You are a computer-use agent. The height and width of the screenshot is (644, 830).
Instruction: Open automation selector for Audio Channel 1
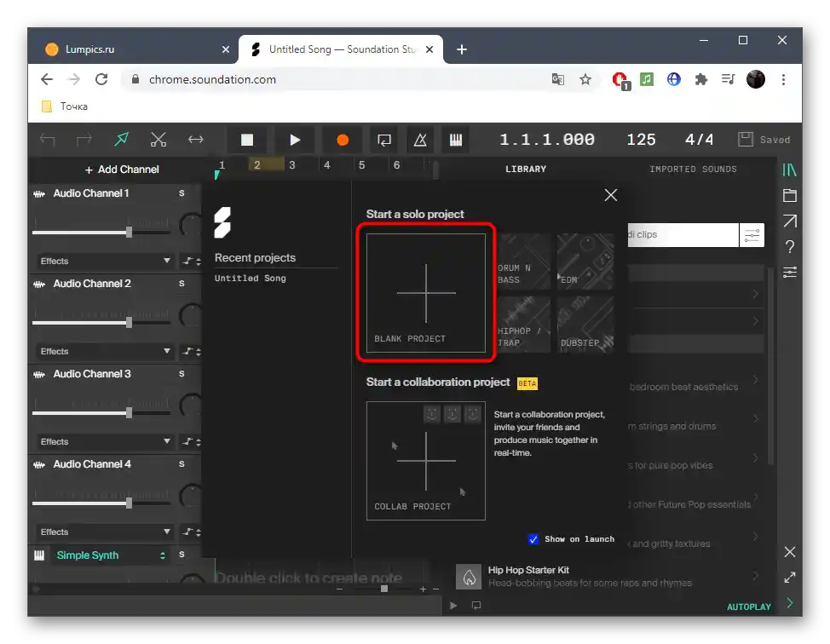click(192, 261)
